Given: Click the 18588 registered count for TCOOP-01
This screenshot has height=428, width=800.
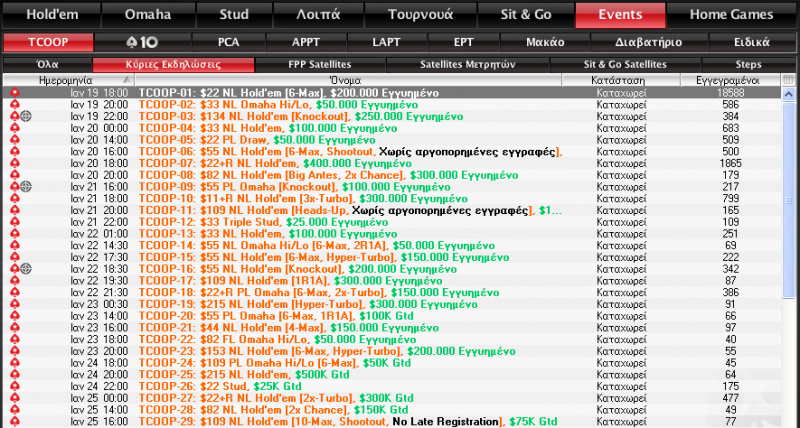Looking at the screenshot, I should (730, 93).
